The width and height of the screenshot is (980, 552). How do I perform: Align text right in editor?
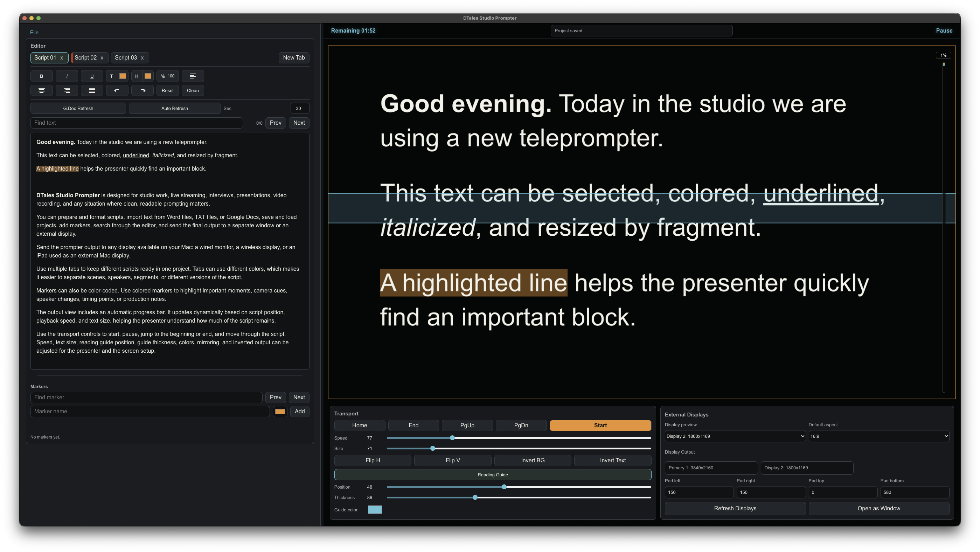(x=67, y=91)
